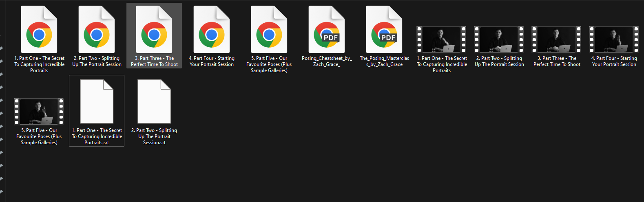Image resolution: width=644 pixels, height=202 pixels.
Task: Click the blank Part Two .srt file icon
Action: (154, 101)
